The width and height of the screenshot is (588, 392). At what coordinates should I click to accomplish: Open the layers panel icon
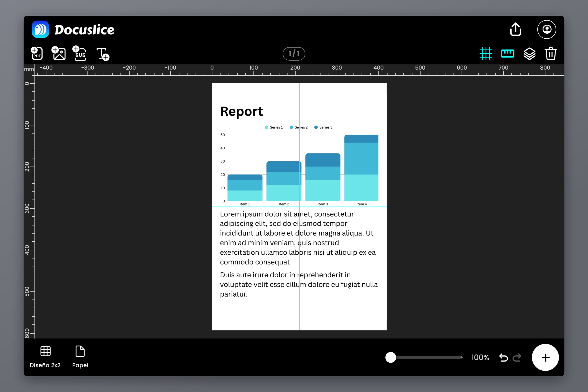(529, 54)
